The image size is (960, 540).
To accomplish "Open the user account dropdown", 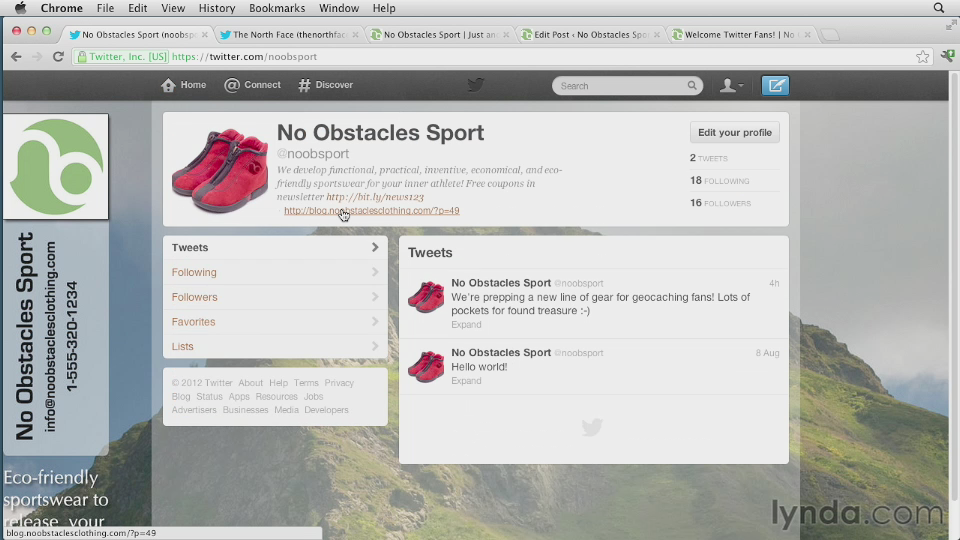I will [x=731, y=86].
